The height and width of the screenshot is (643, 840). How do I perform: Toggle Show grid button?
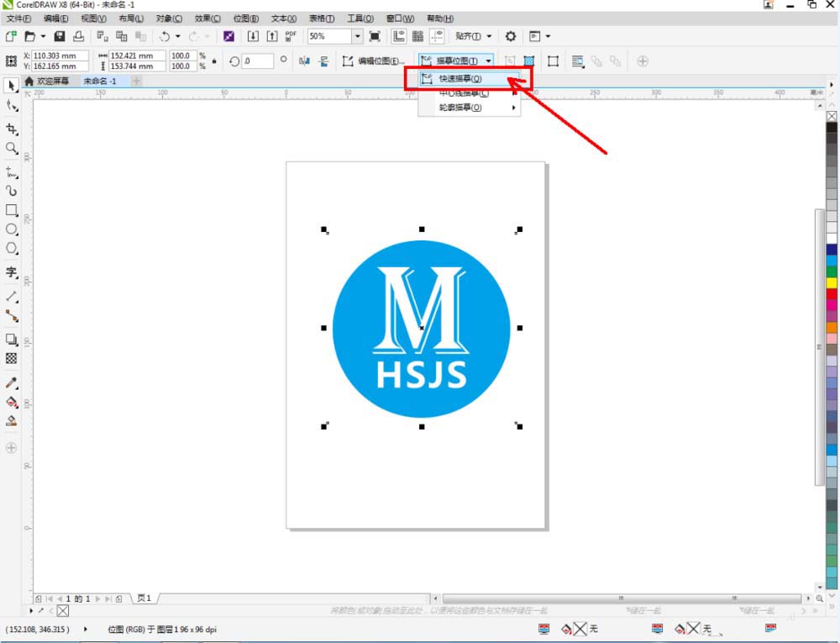[417, 36]
